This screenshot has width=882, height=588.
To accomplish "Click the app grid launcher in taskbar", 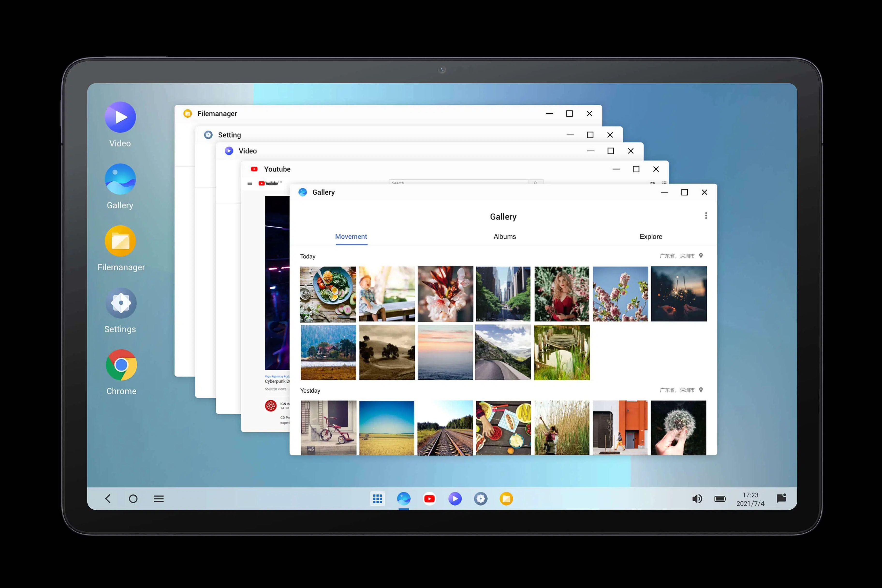I will point(377,499).
